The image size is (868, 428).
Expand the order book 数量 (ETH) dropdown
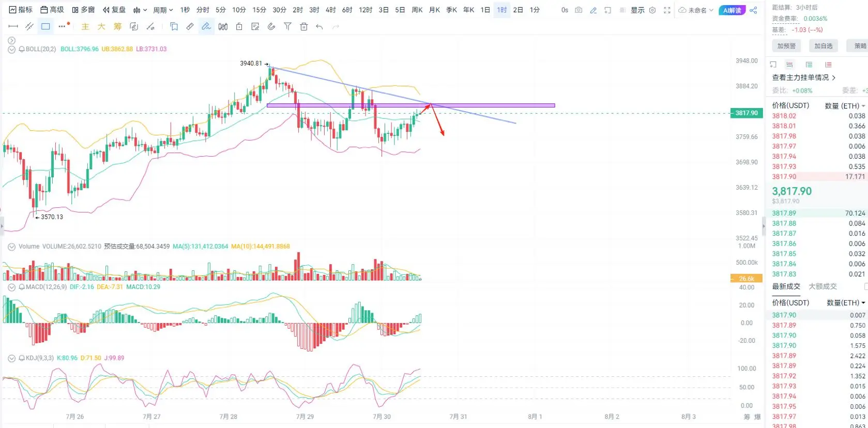(845, 105)
